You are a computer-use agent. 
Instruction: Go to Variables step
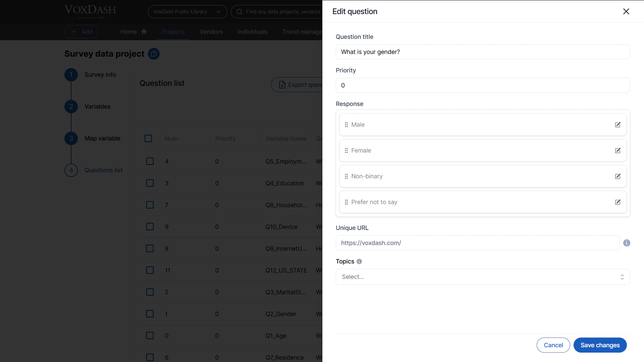tap(97, 107)
